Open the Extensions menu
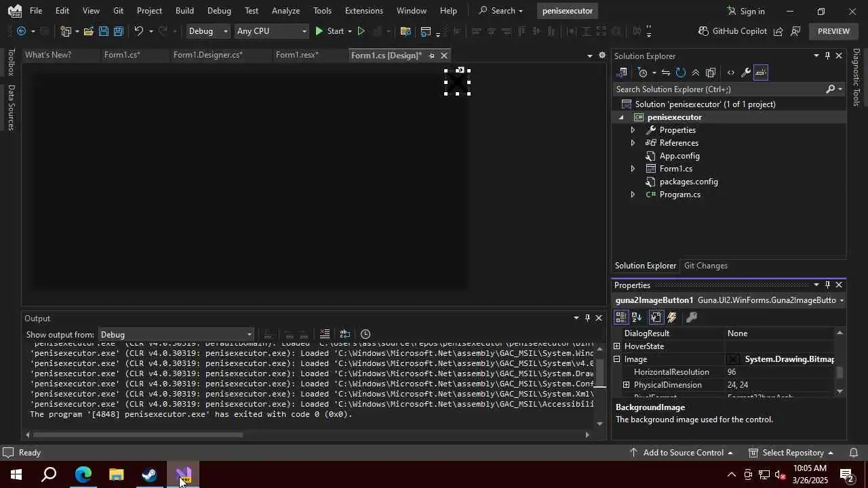 coord(363,11)
